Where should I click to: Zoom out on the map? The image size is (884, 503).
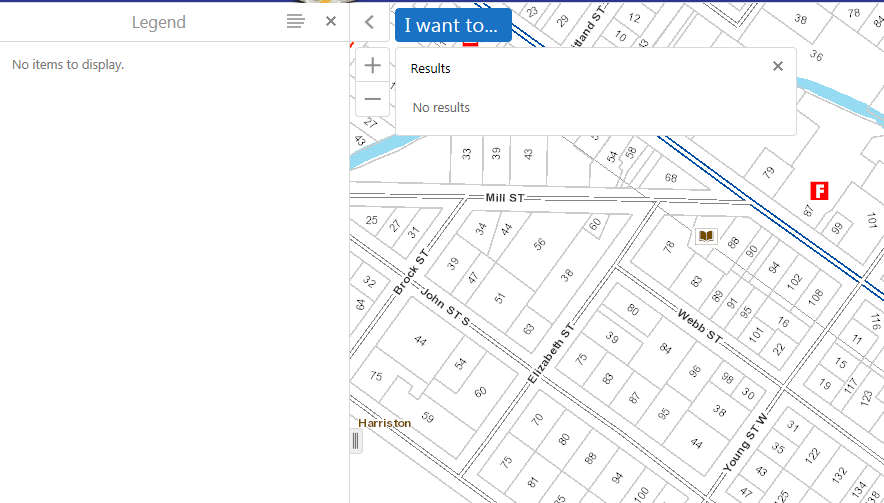coord(373,99)
